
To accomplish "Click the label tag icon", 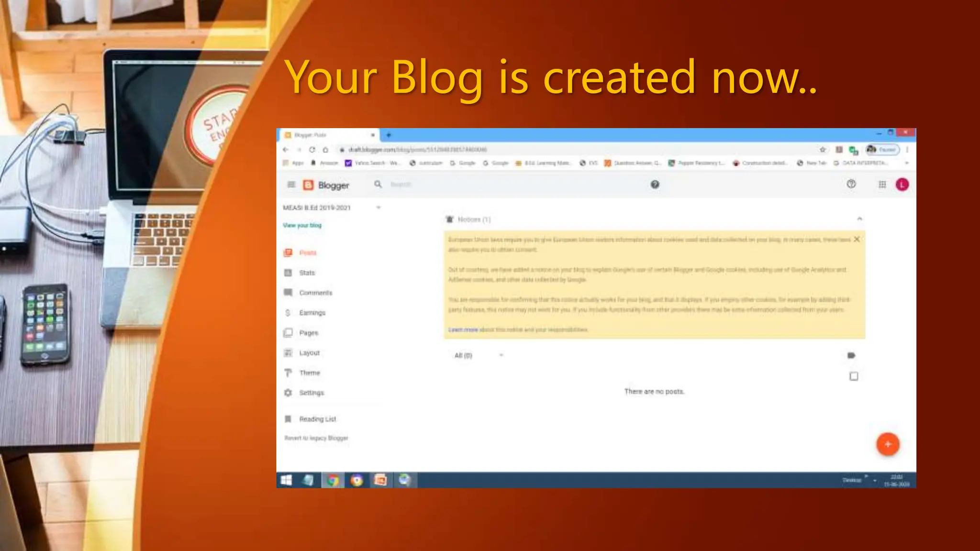I will (x=851, y=355).
